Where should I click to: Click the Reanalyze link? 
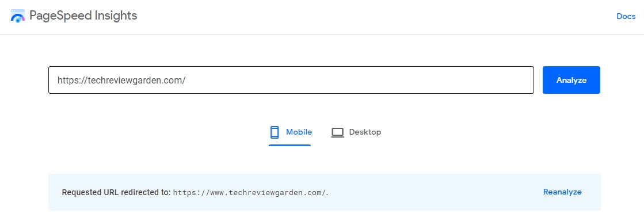pyautogui.click(x=562, y=192)
